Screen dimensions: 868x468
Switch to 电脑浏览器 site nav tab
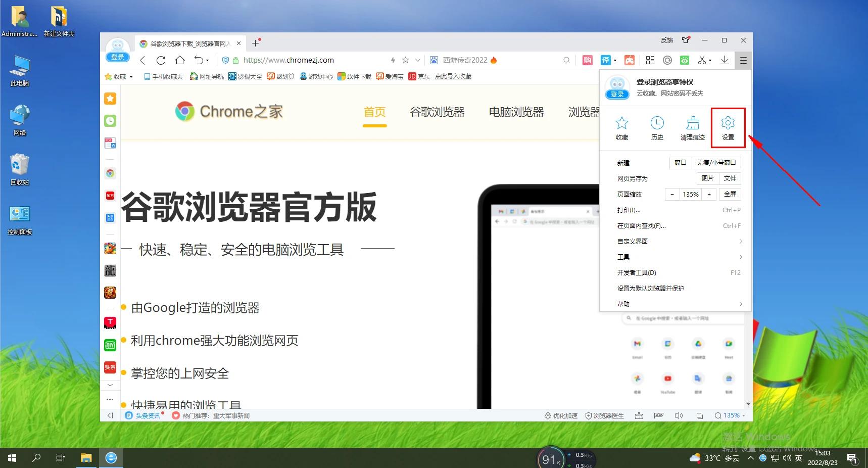516,112
